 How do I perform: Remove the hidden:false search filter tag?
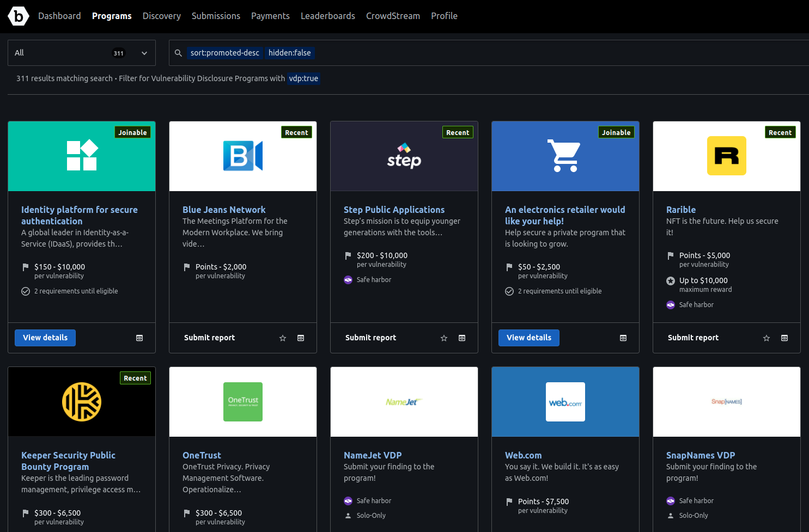289,53
